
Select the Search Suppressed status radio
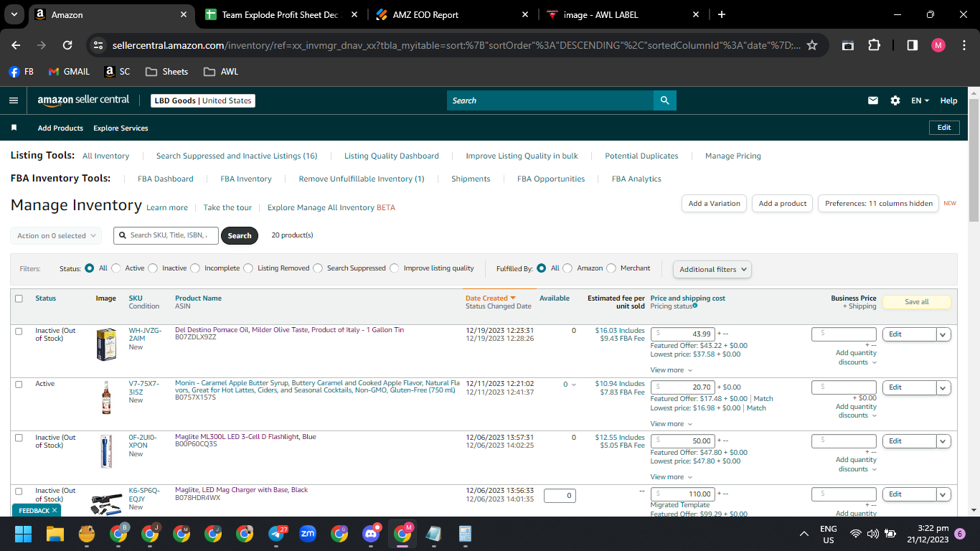click(318, 268)
